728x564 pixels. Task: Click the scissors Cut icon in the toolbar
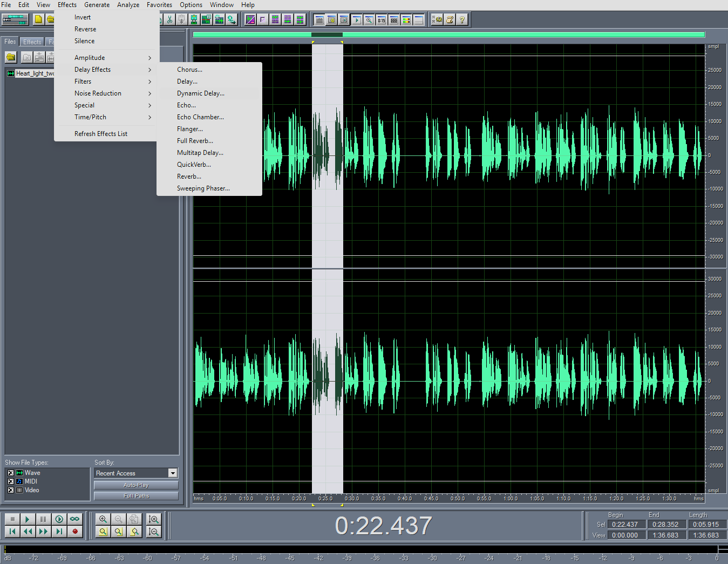tap(169, 19)
